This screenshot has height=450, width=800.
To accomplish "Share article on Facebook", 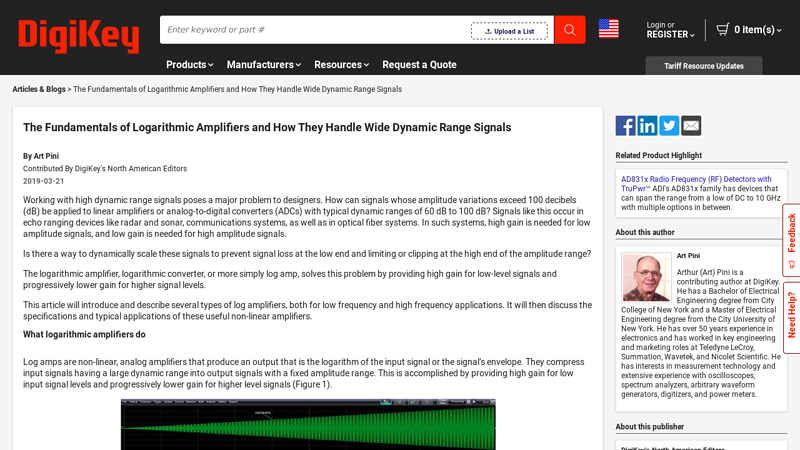I will pyautogui.click(x=625, y=126).
